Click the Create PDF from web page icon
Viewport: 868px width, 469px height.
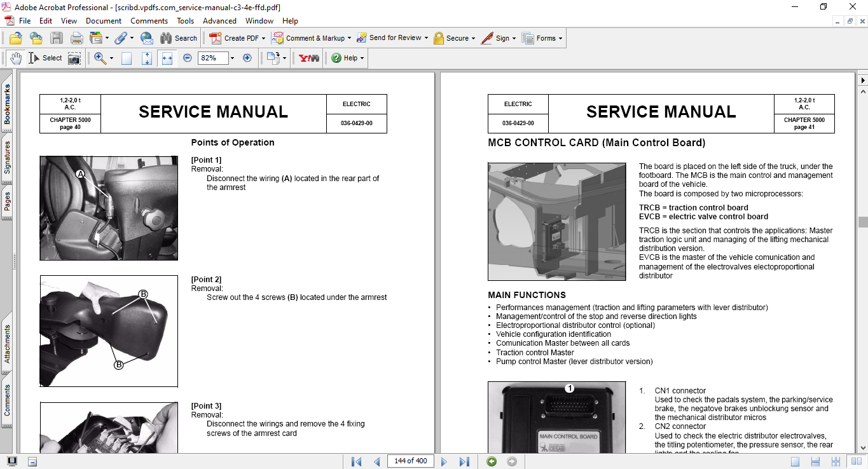point(36,38)
